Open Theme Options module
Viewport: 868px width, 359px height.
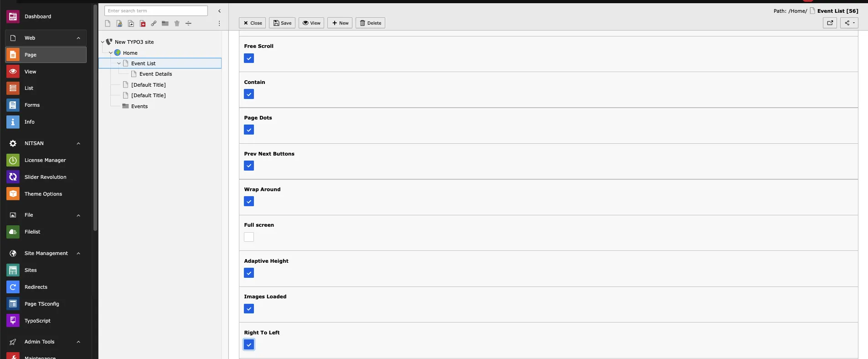click(x=46, y=194)
